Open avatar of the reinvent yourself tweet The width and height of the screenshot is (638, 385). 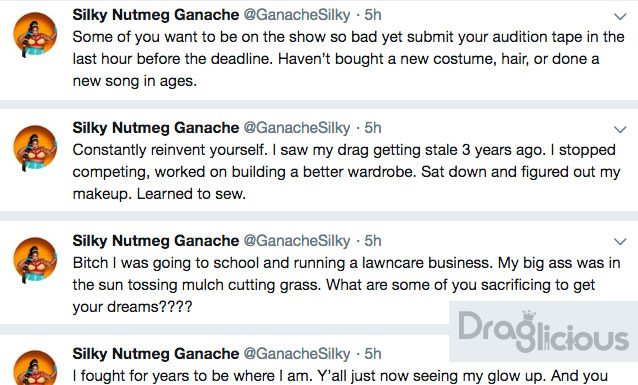pos(35,147)
